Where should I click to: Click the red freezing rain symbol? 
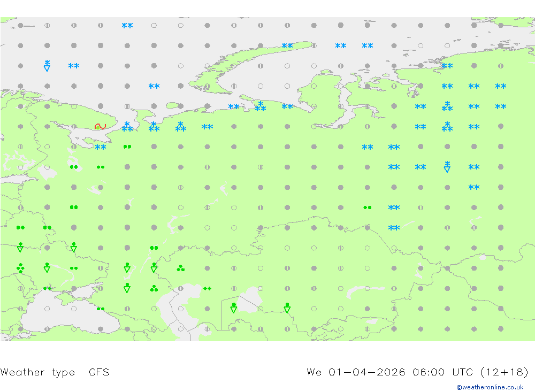click(x=101, y=127)
